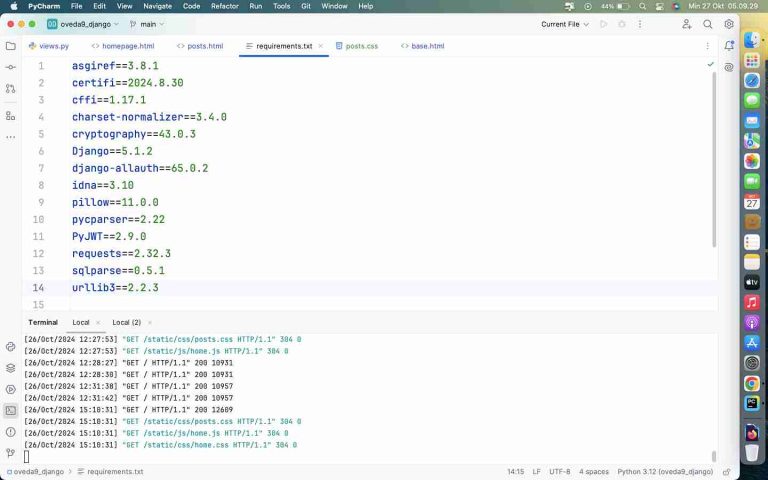Viewport: 768px width, 480px height.
Task: Select the Local (2) terminal tab
Action: pyautogui.click(x=126, y=322)
